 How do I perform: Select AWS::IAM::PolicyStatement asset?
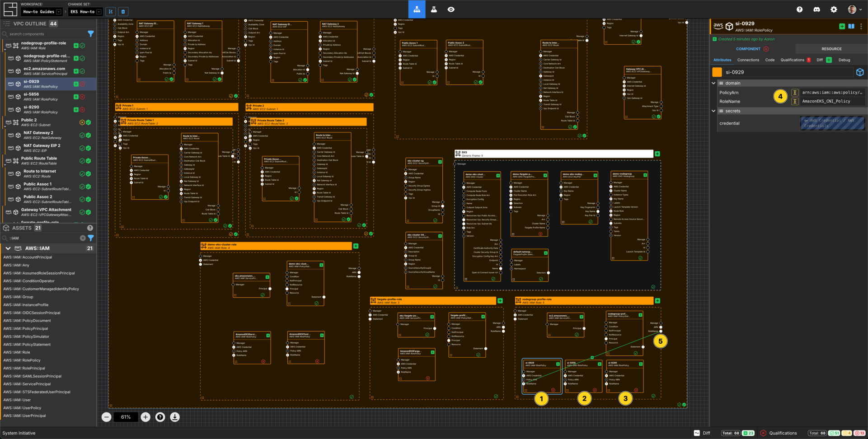click(27, 345)
